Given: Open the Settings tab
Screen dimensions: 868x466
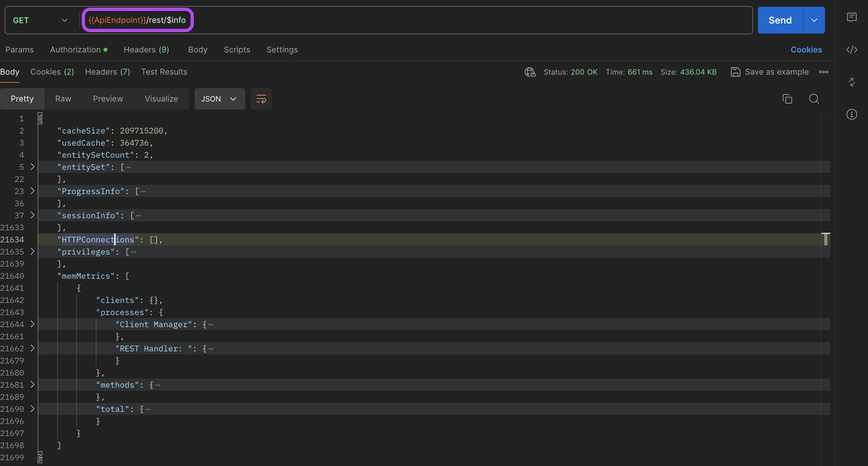Looking at the screenshot, I should click(282, 50).
